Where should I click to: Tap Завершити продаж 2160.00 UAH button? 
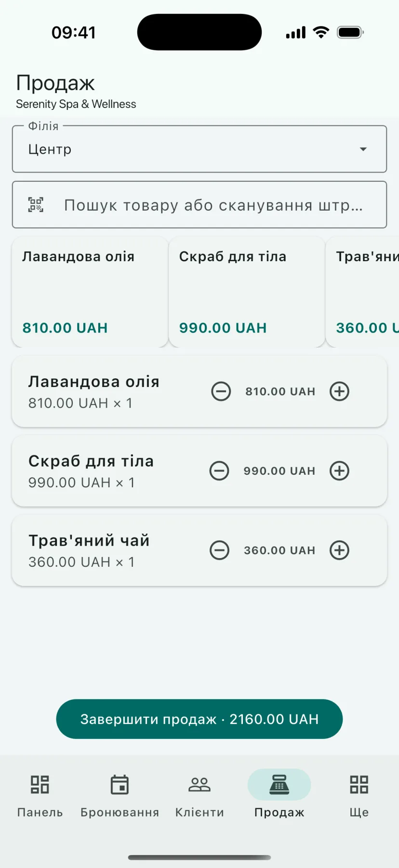(199, 719)
